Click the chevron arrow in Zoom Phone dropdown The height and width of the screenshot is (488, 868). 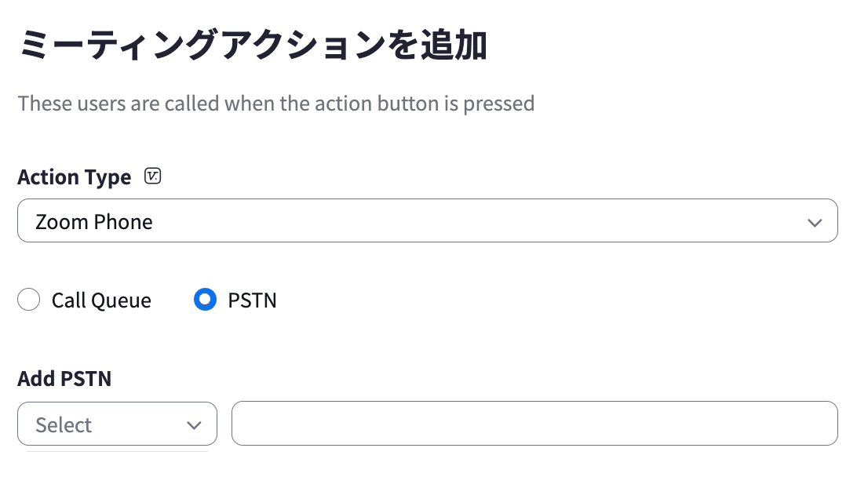coord(815,222)
